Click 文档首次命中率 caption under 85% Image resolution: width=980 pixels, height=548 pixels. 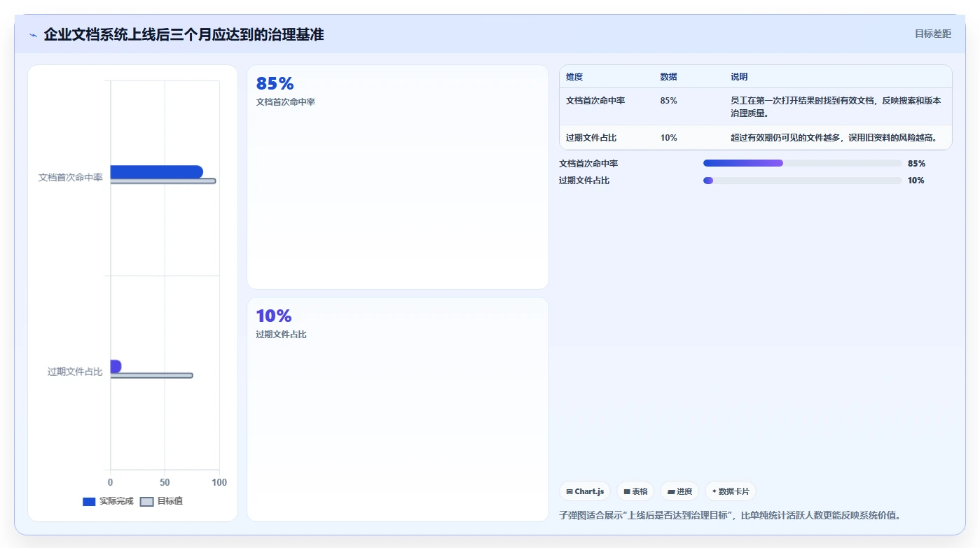[x=286, y=102]
